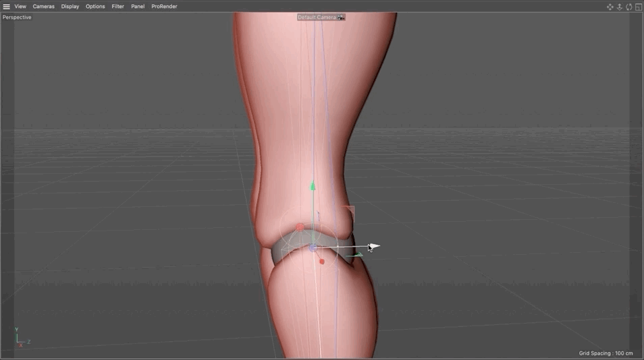Viewport: 644px width, 360px height.
Task: Toggle the viewport layout maximize icon
Action: pyautogui.click(x=638, y=7)
